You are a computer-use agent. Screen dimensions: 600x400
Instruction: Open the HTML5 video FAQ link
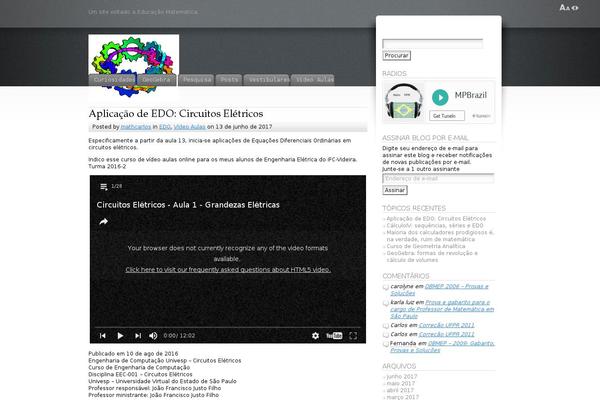coord(228,270)
